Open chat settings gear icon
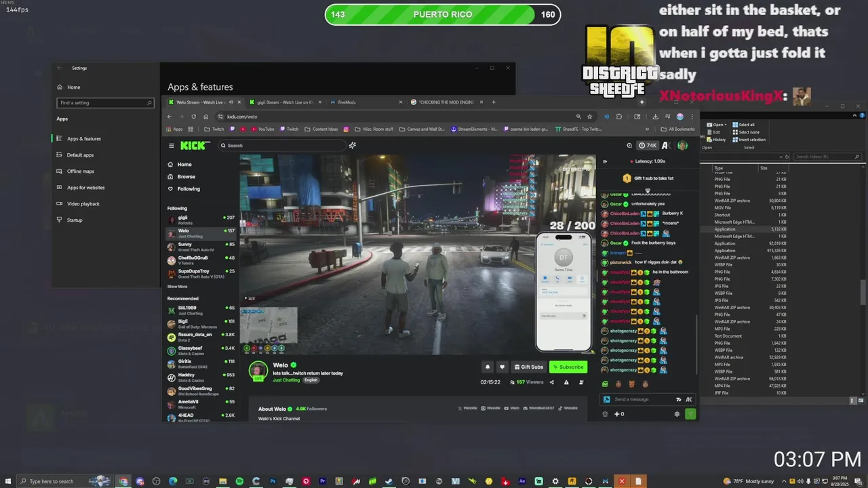 tap(676, 414)
